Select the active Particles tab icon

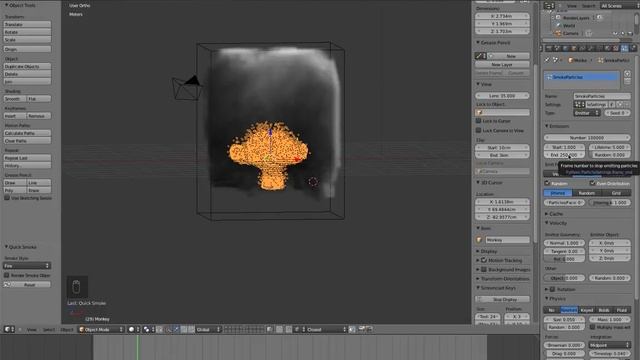(624, 48)
